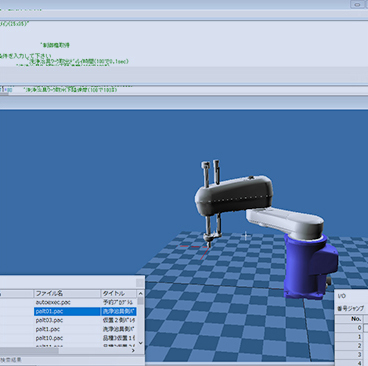The image size is (368, 366).
Task: Select I/O row number 0
Action: point(349,328)
